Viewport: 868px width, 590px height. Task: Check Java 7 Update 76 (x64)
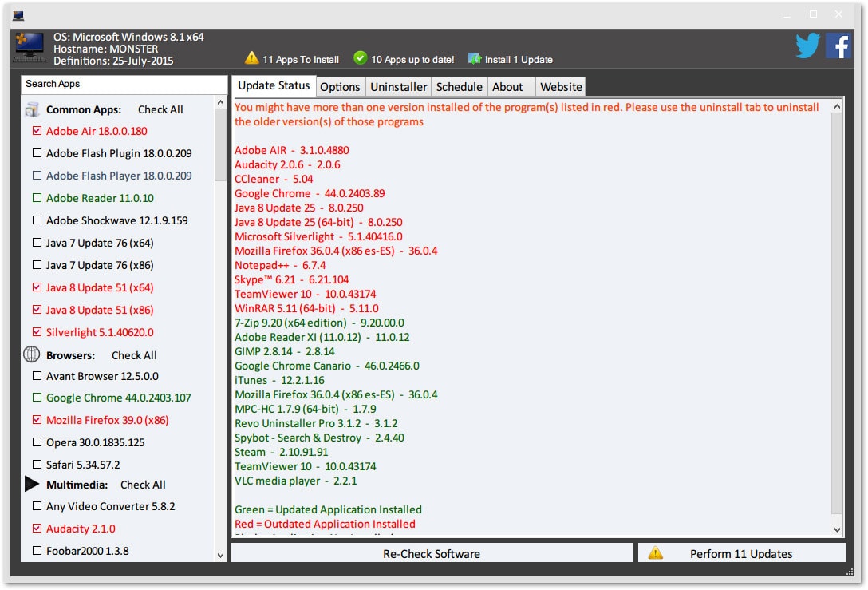37,243
